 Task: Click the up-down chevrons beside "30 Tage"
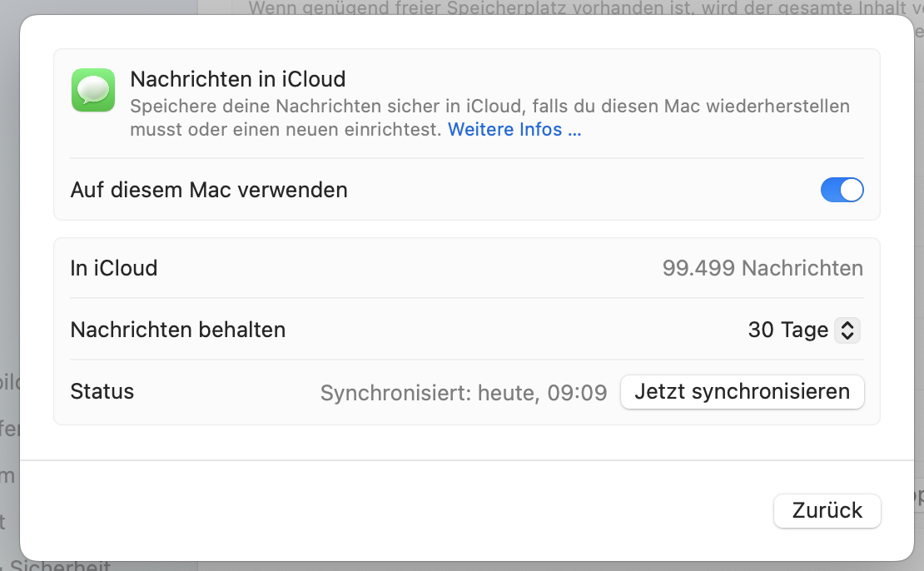847,330
